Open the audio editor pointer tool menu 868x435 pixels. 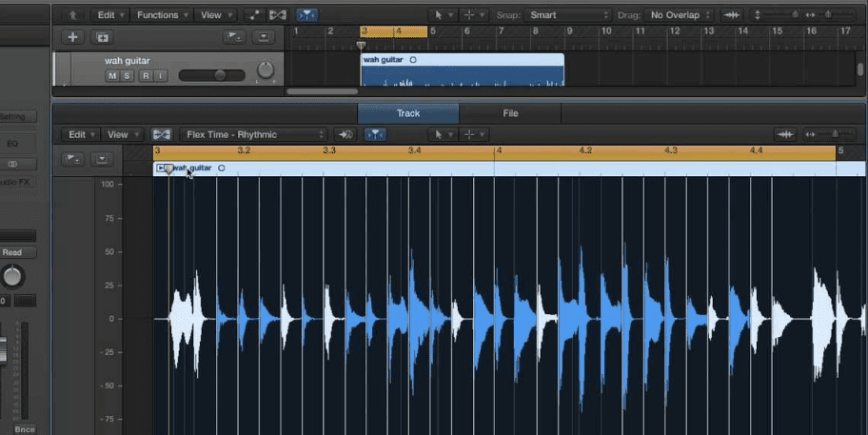coord(443,134)
